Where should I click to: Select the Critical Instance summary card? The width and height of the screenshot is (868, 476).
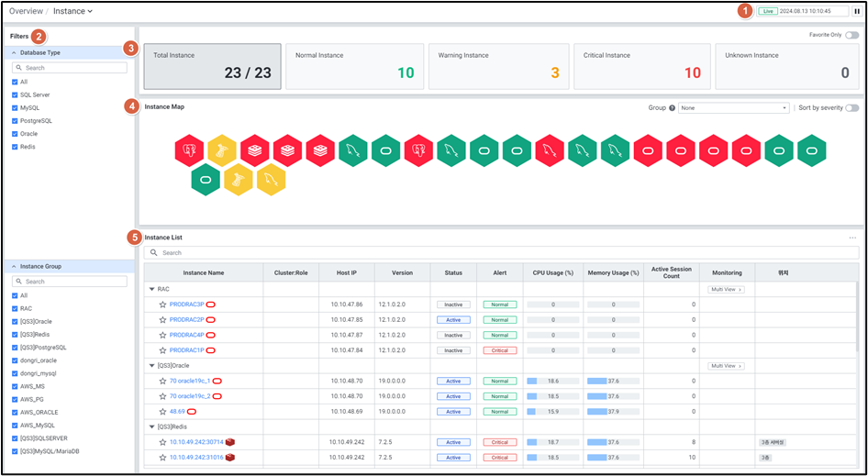[641, 66]
